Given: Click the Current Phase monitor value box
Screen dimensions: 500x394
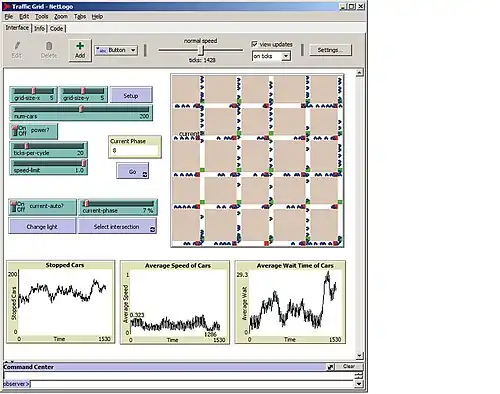Looking at the screenshot, I should [135, 151].
